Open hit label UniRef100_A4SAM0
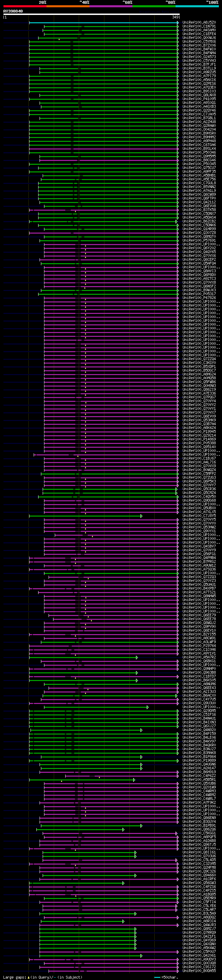 (199, 30)
